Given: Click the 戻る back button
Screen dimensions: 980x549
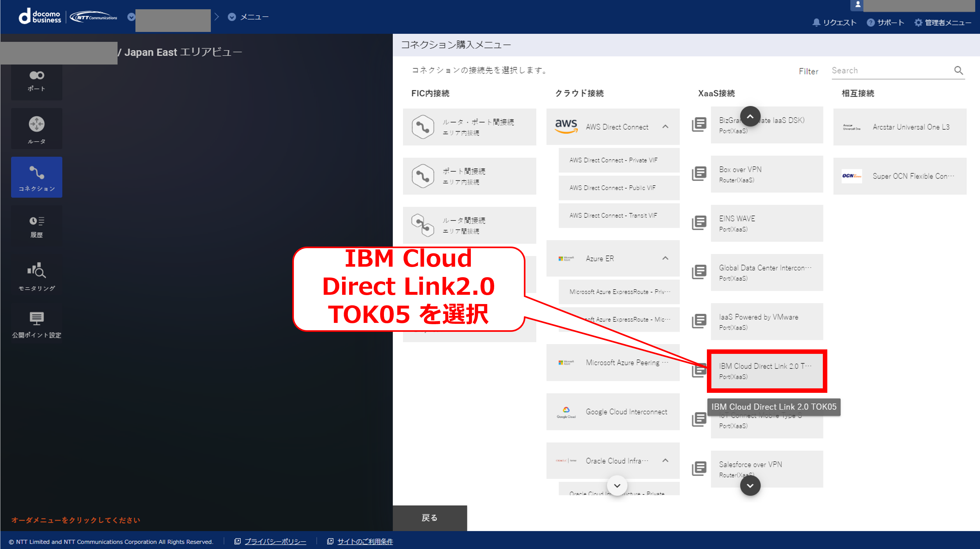Looking at the screenshot, I should [430, 518].
